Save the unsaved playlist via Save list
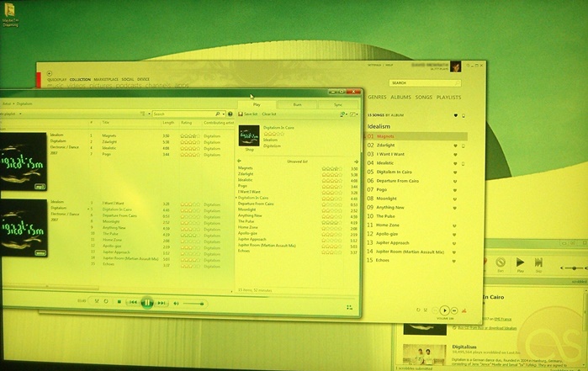This screenshot has height=371, width=588. point(248,114)
